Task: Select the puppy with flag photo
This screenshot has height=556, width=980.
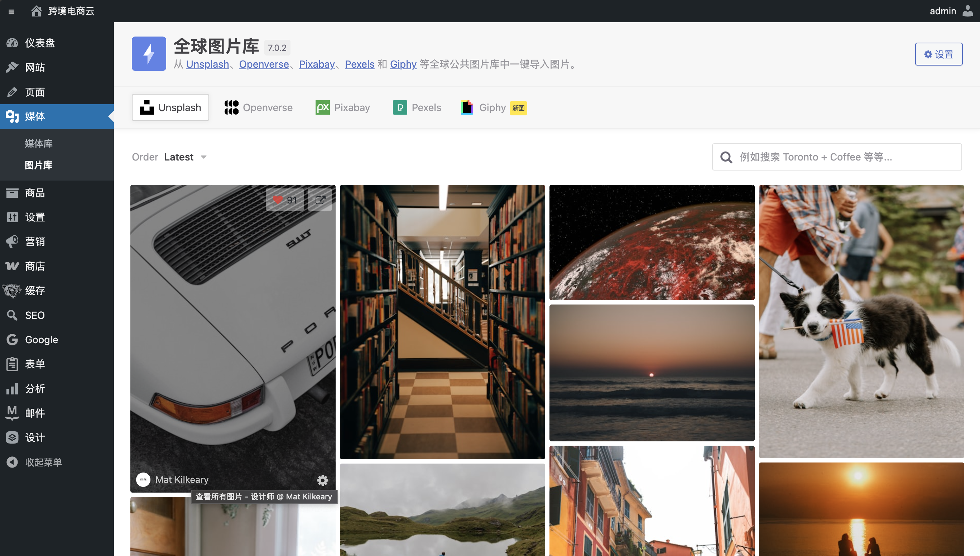Action: pyautogui.click(x=862, y=322)
